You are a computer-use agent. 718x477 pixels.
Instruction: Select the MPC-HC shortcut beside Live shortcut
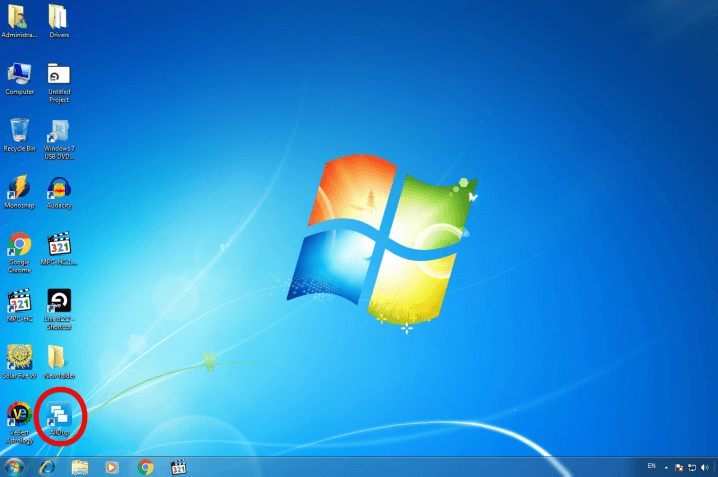[19, 306]
